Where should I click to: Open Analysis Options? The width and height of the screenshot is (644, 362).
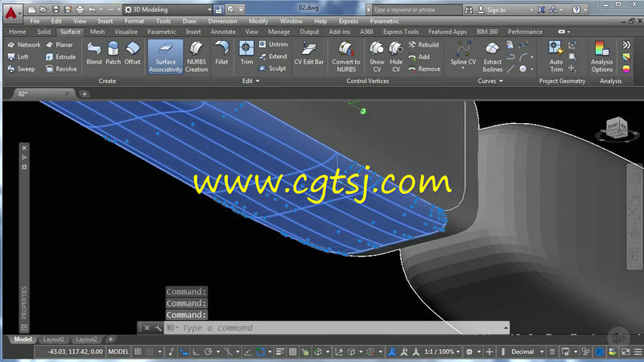pyautogui.click(x=601, y=57)
